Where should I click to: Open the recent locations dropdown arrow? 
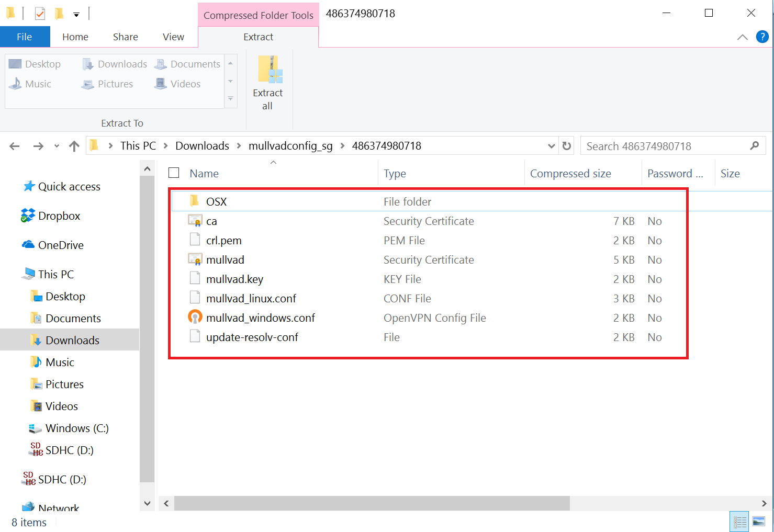[x=57, y=146]
